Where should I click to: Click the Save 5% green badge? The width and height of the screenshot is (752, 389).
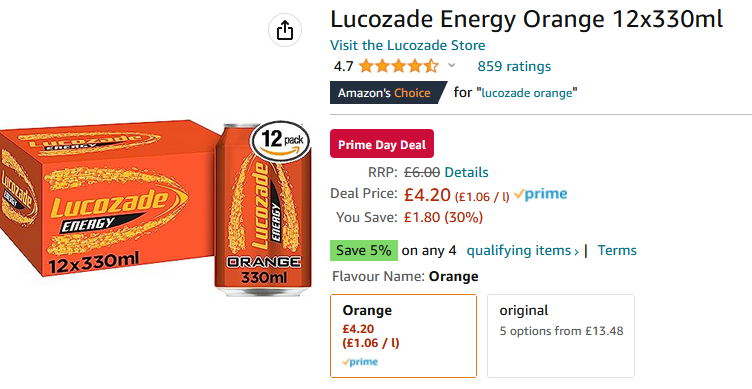tap(364, 250)
